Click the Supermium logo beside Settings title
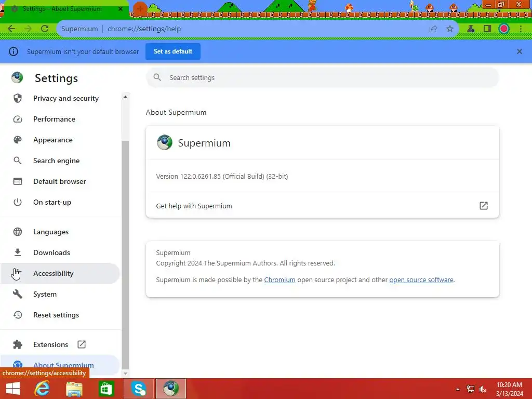The height and width of the screenshot is (399, 532). tap(17, 78)
